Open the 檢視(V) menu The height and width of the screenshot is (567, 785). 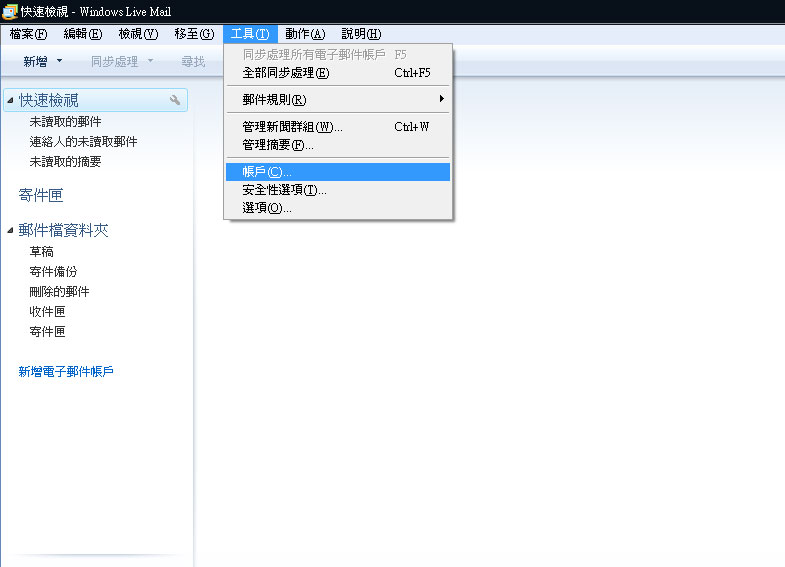coord(138,34)
